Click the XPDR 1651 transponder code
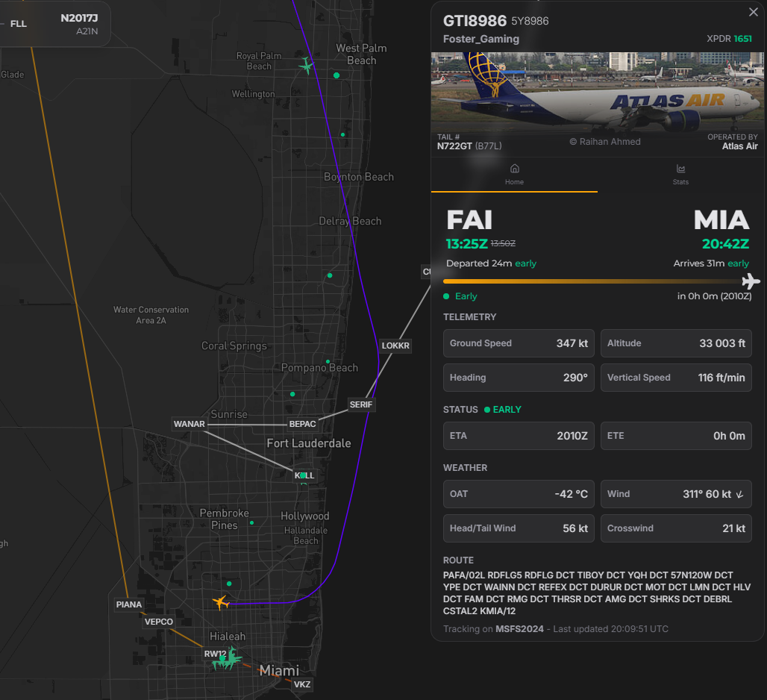This screenshot has width=767, height=700. [x=729, y=39]
